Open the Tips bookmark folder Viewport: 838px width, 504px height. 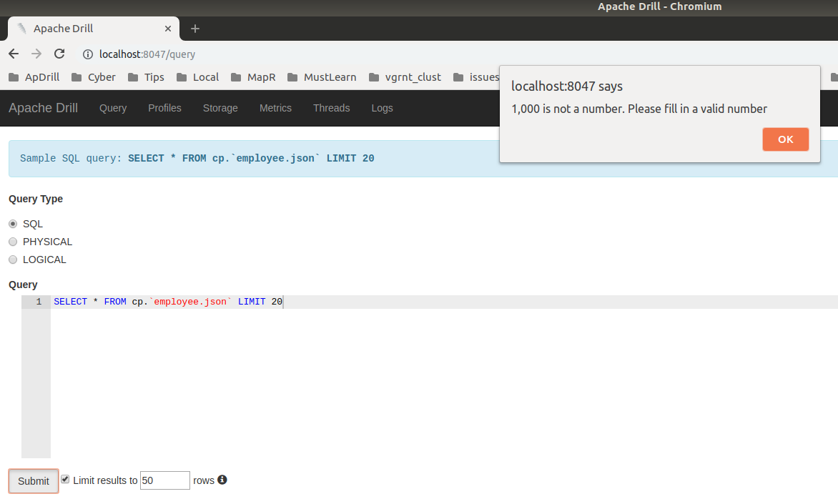coord(147,77)
